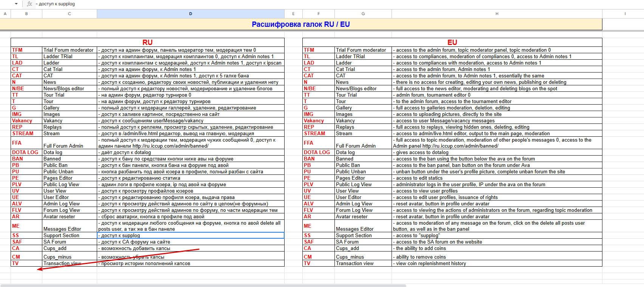Viewport: 644px width, 287px height.
Task: Click the fx function icon
Action: (29, 4)
